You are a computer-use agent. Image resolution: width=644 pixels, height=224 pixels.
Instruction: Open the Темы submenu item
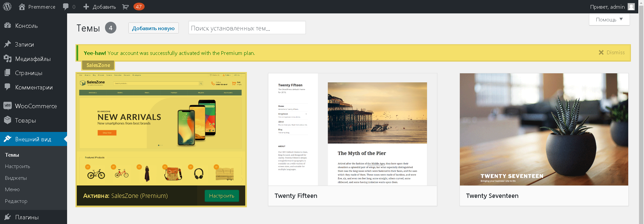pyautogui.click(x=12, y=155)
